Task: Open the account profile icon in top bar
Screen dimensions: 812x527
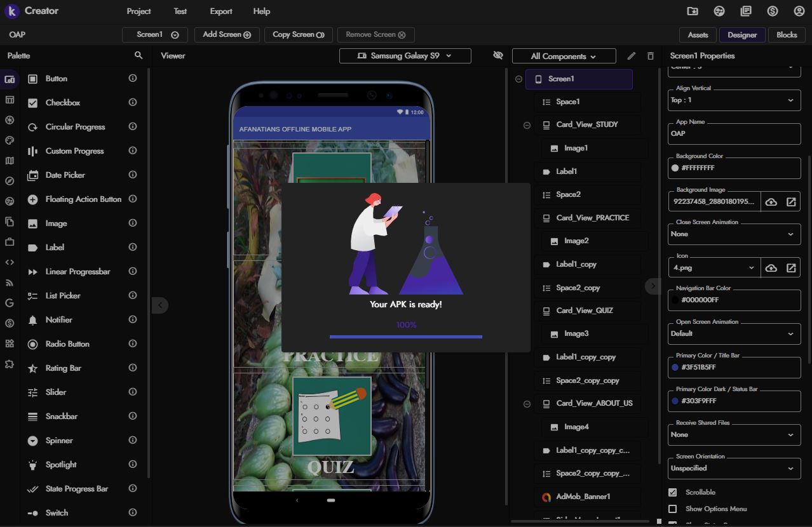Action: (x=799, y=11)
